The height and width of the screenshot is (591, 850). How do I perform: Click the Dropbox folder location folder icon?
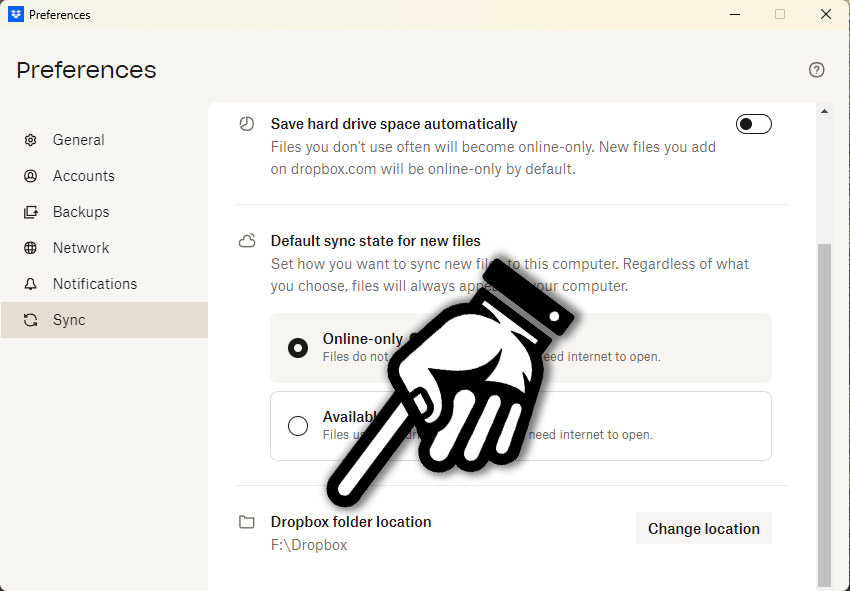click(247, 522)
